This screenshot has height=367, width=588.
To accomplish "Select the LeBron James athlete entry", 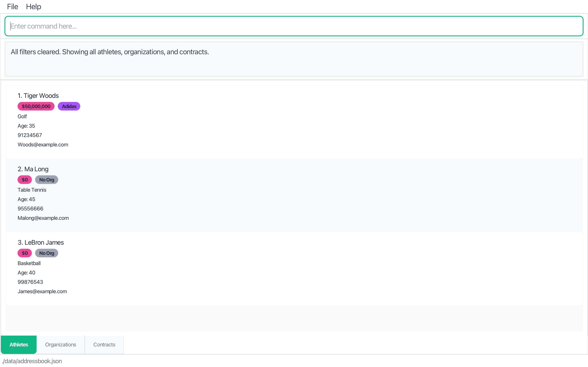I will click(x=294, y=268).
